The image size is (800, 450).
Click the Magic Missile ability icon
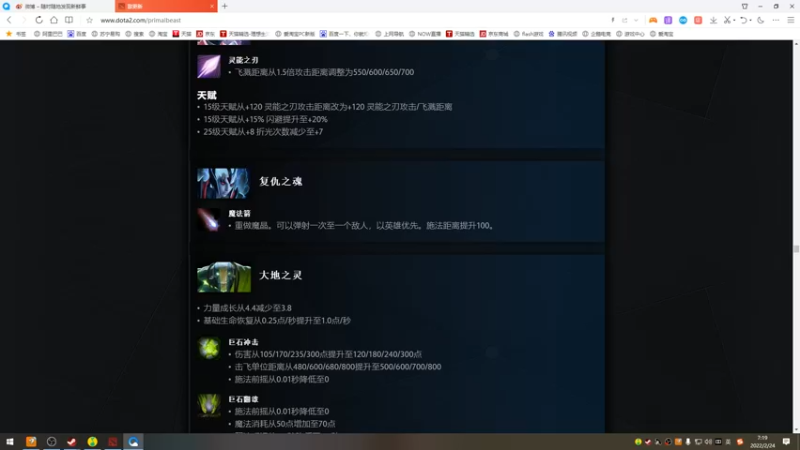[209, 220]
